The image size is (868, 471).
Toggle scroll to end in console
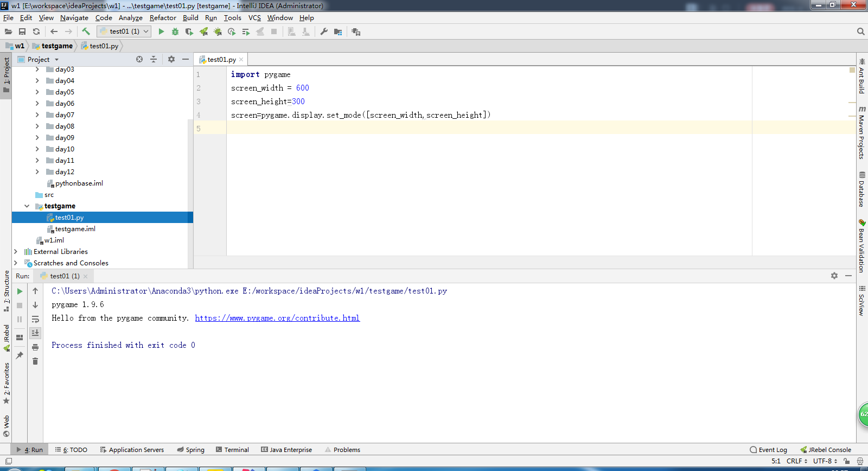tap(35, 333)
